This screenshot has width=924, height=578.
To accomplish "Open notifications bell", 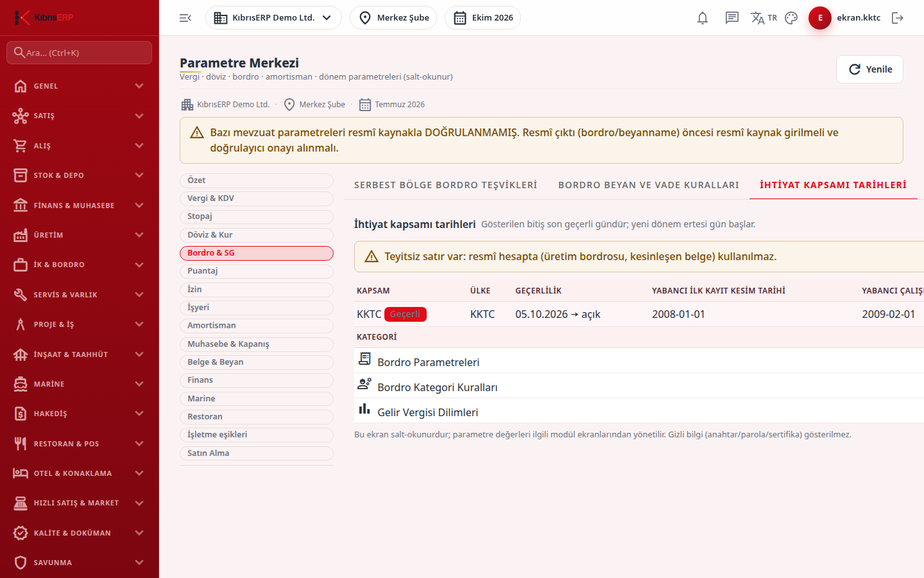I will [703, 18].
